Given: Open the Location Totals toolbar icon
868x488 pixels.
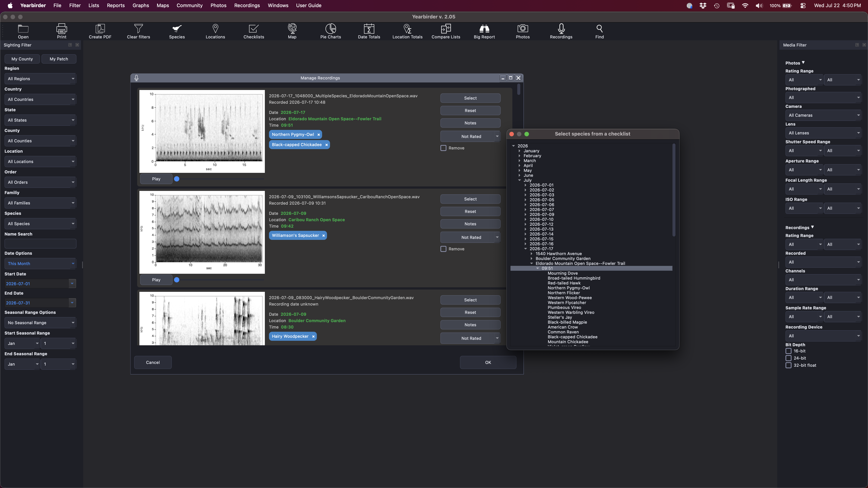Looking at the screenshot, I should point(407,28).
